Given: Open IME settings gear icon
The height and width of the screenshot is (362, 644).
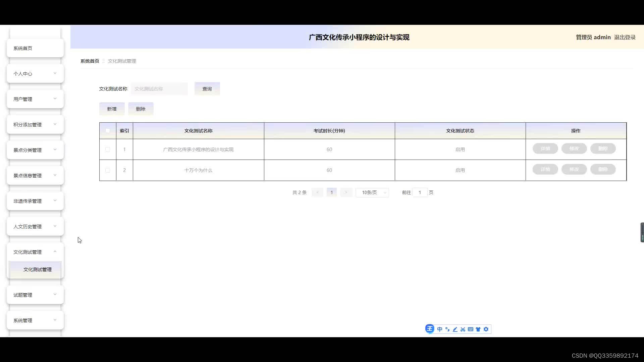Looking at the screenshot, I should coord(486,329).
